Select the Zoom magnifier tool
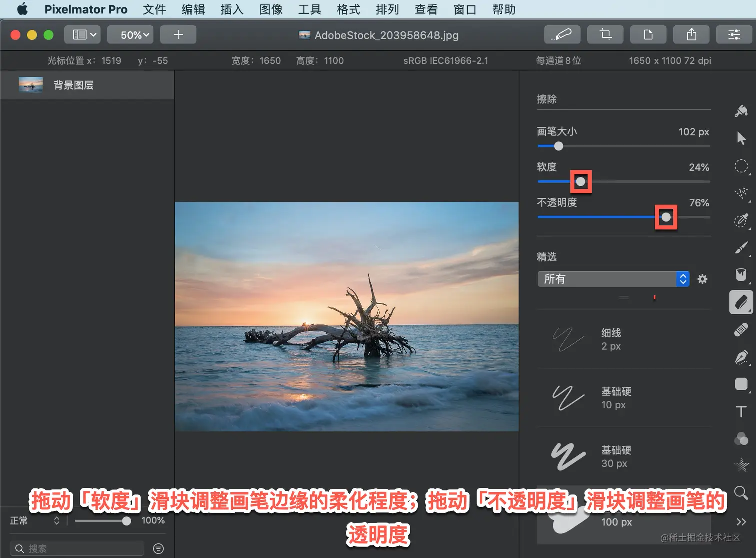756x558 pixels. tap(741, 493)
